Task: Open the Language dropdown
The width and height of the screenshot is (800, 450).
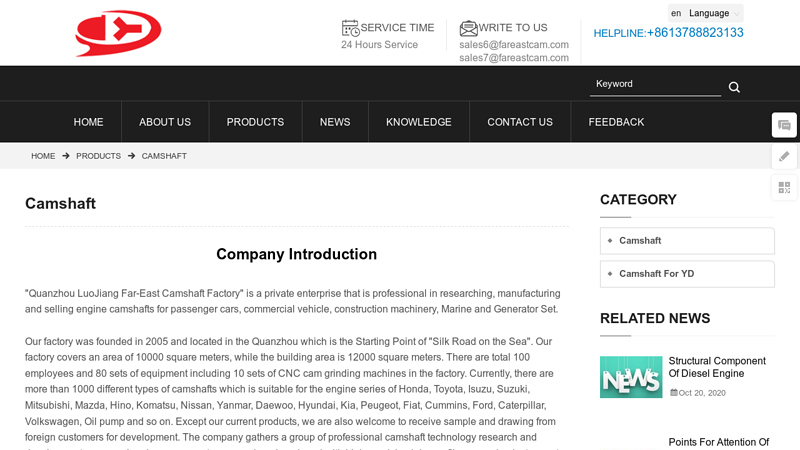Action: pos(706,13)
